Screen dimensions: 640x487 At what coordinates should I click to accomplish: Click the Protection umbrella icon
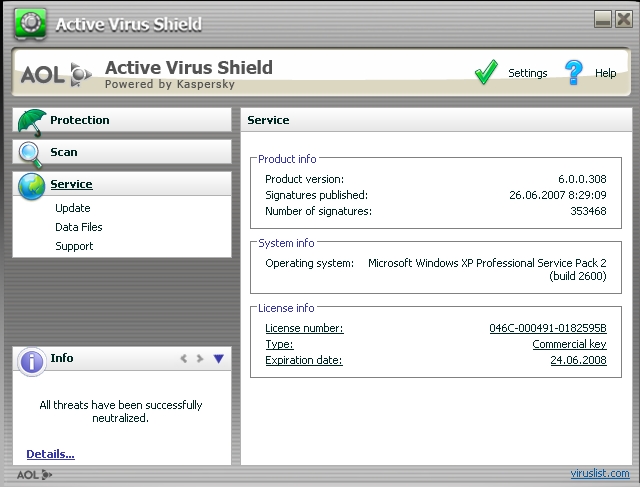coord(32,121)
